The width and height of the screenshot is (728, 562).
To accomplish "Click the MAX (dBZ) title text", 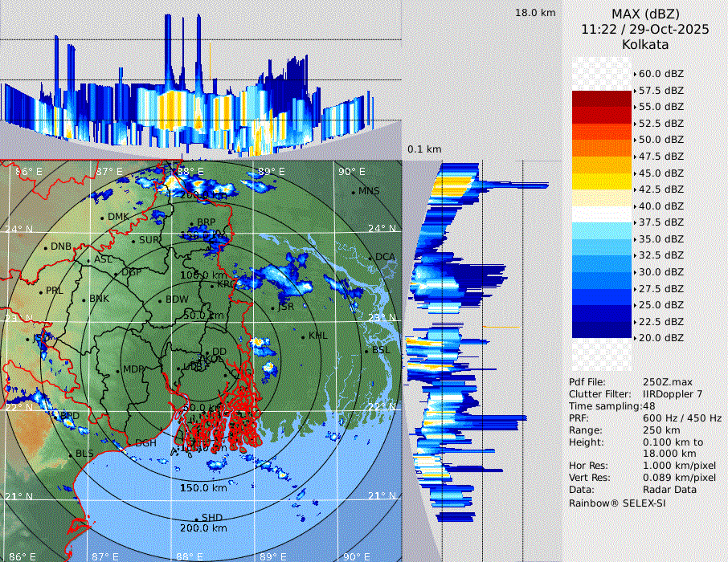I will click(x=645, y=14).
